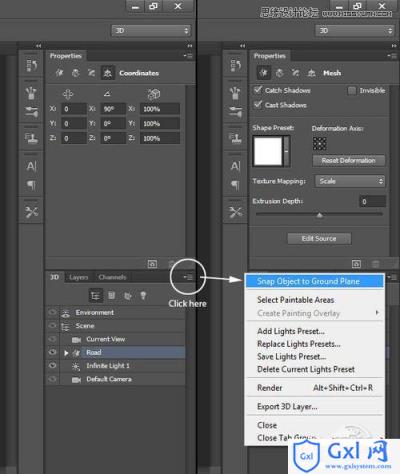400x474 pixels.
Task: Click trash icon at bottom of right Properties
Action: point(376,264)
